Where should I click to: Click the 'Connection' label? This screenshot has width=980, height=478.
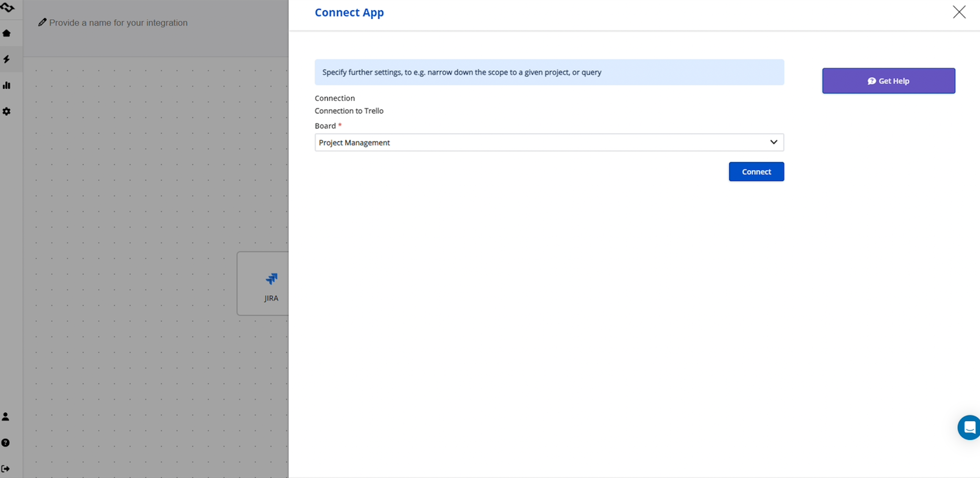pos(335,98)
